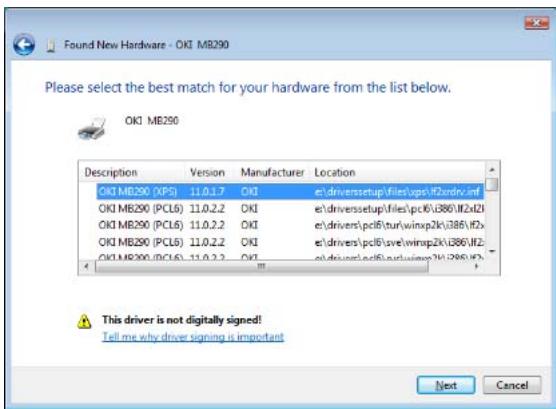
Task: Click the Location column header
Action: pyautogui.click(x=396, y=172)
